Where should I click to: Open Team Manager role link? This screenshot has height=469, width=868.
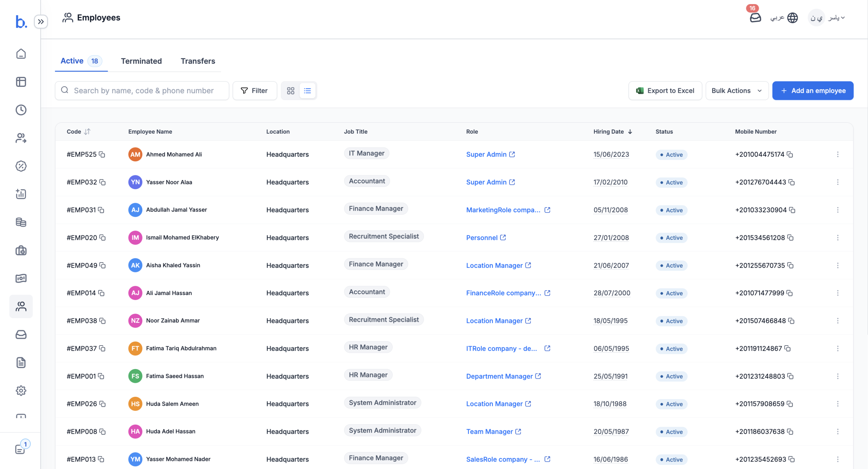click(x=494, y=431)
